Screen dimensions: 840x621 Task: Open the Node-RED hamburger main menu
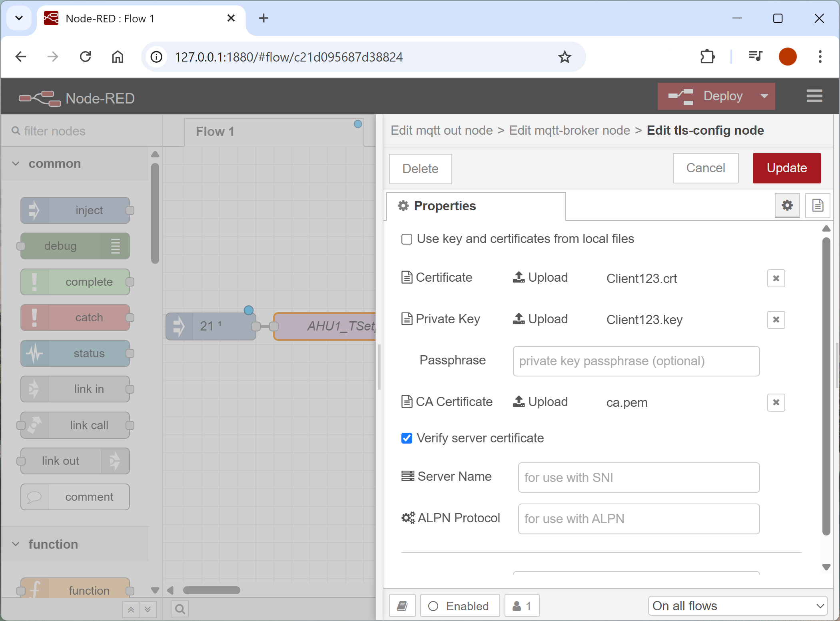(814, 96)
